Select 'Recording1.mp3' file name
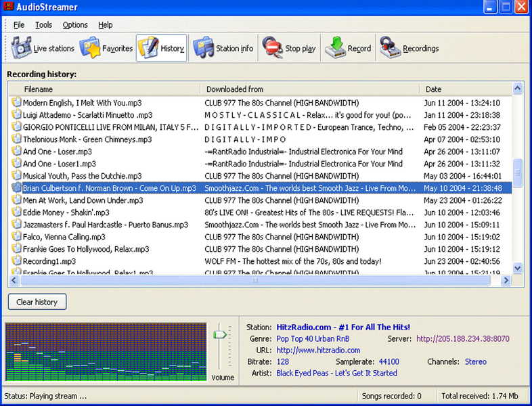 (49, 261)
